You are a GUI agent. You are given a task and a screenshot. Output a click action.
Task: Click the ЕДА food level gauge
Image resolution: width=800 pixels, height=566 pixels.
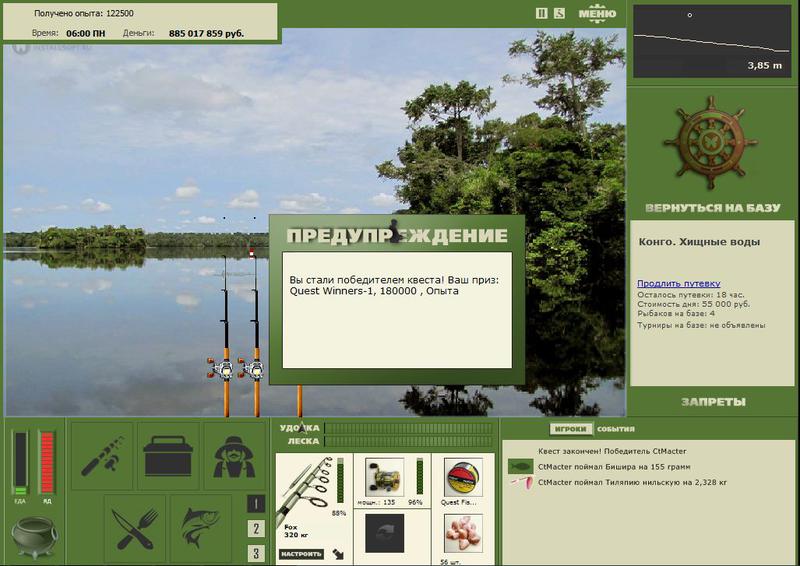click(x=20, y=463)
